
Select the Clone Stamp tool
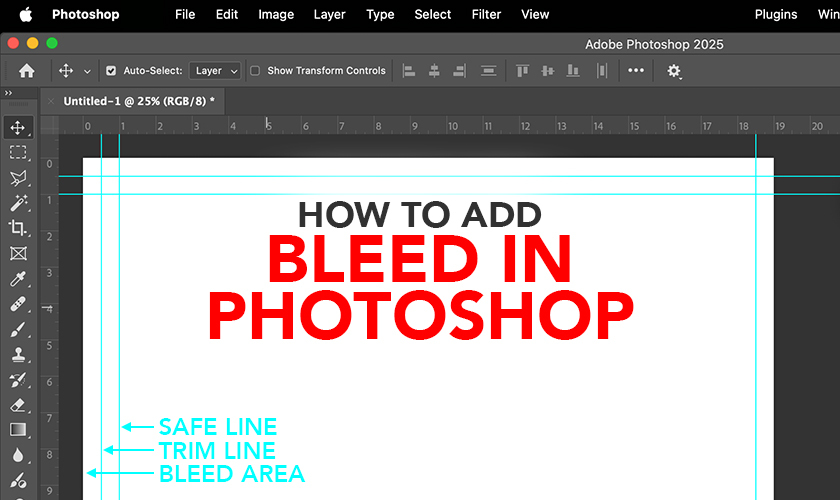[18, 354]
